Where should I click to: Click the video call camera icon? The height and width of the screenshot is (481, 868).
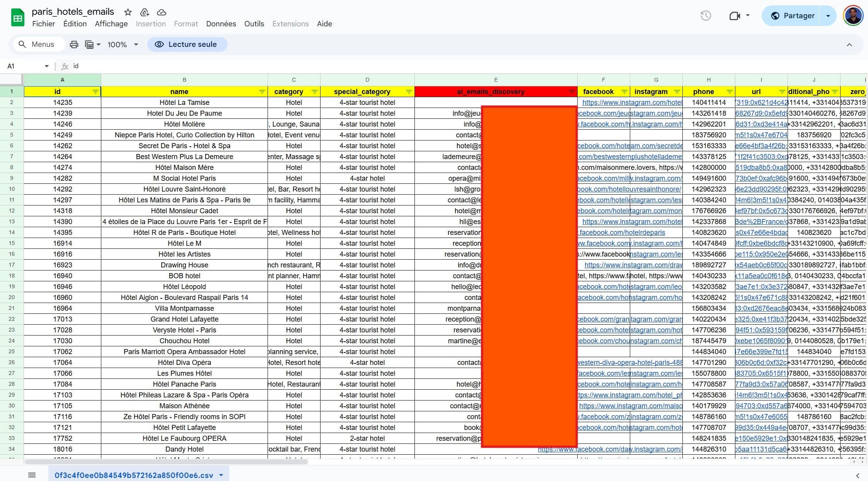click(x=734, y=16)
